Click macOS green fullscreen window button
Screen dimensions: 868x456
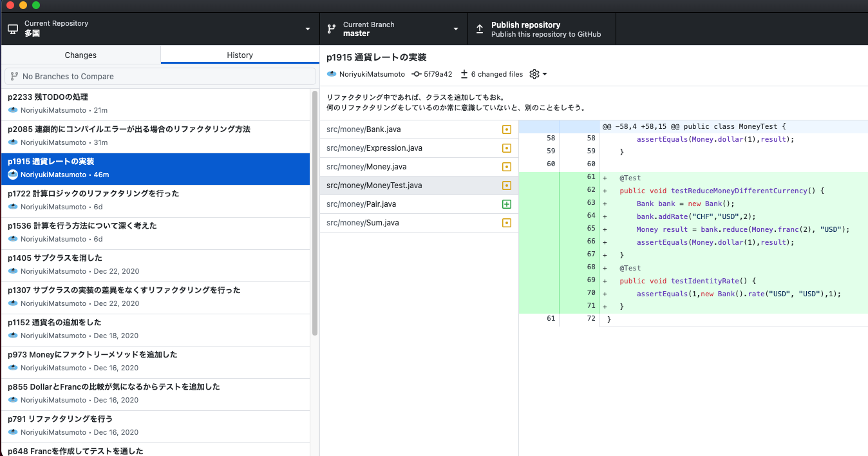click(36, 5)
